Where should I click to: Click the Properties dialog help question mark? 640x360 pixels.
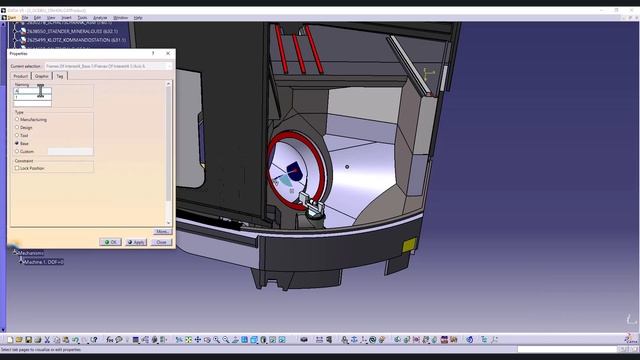tap(153, 53)
